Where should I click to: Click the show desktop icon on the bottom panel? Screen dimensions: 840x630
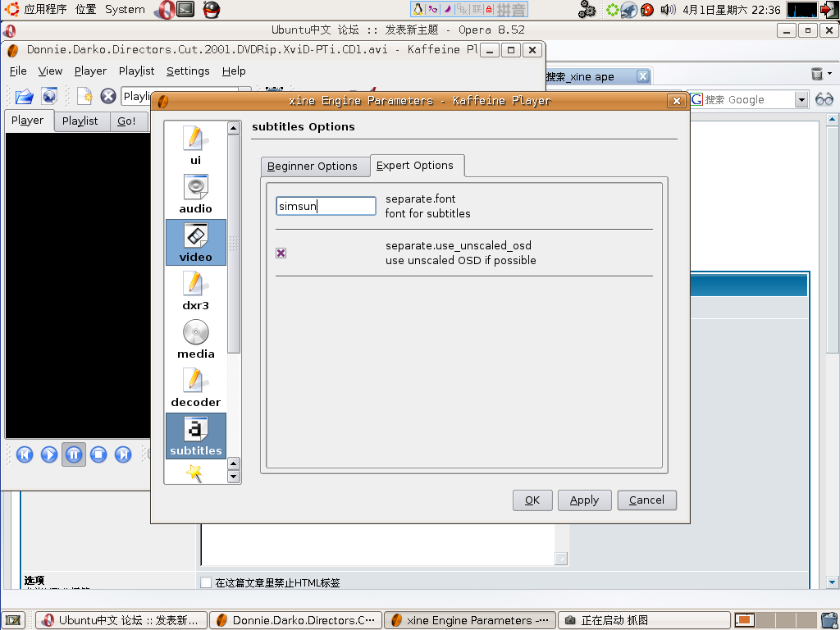point(13,620)
